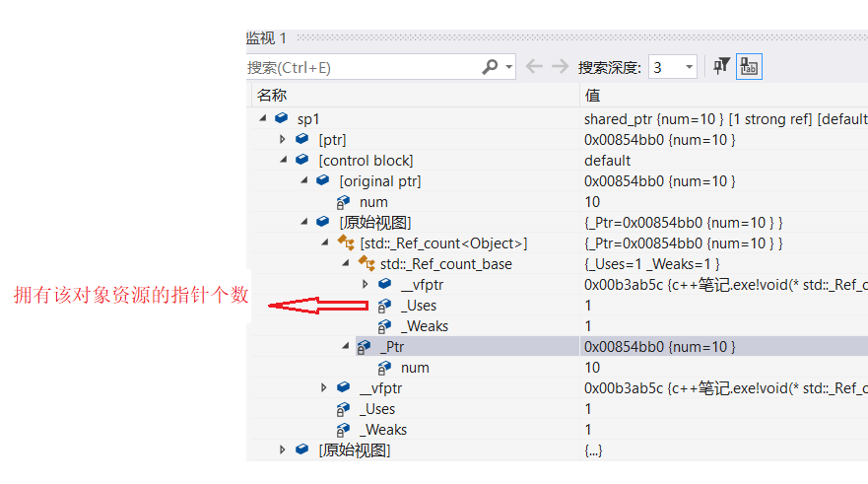Image resolution: width=868 pixels, height=484 pixels.
Task: Click the lower __vfptr cube icon below _Ptr
Action: click(343, 387)
